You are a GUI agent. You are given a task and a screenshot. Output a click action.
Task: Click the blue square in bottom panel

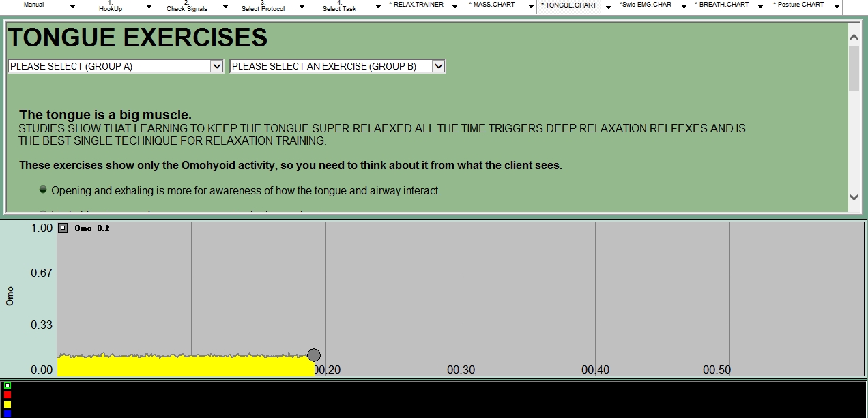[8, 413]
